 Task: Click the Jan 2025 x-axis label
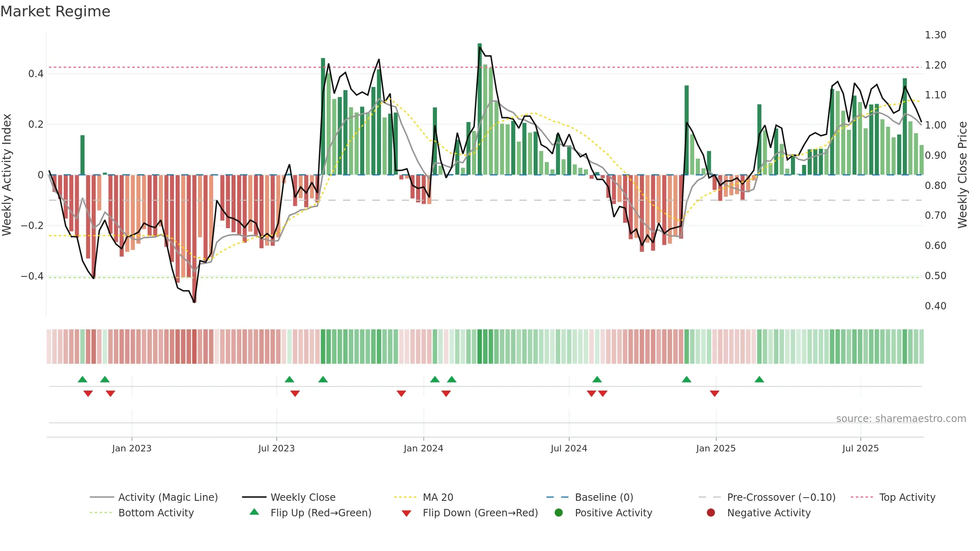coord(716,448)
